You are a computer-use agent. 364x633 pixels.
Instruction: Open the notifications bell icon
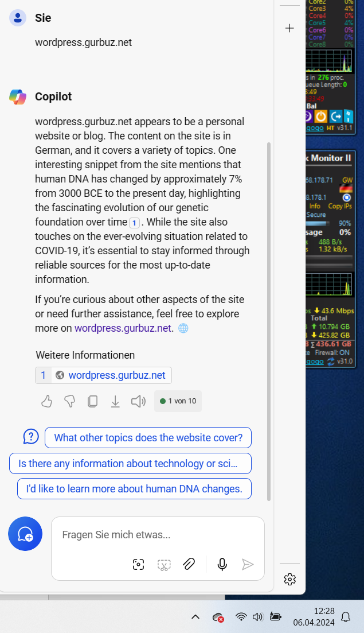click(346, 617)
